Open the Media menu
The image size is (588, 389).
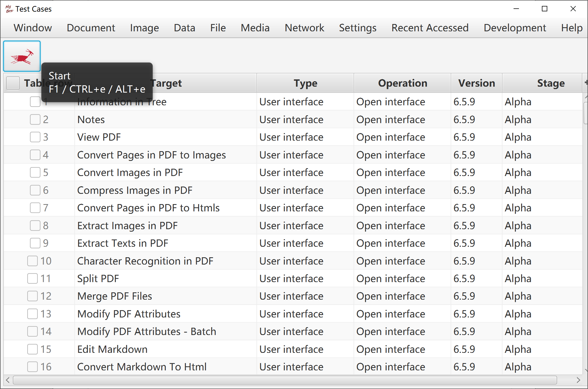[x=255, y=28]
